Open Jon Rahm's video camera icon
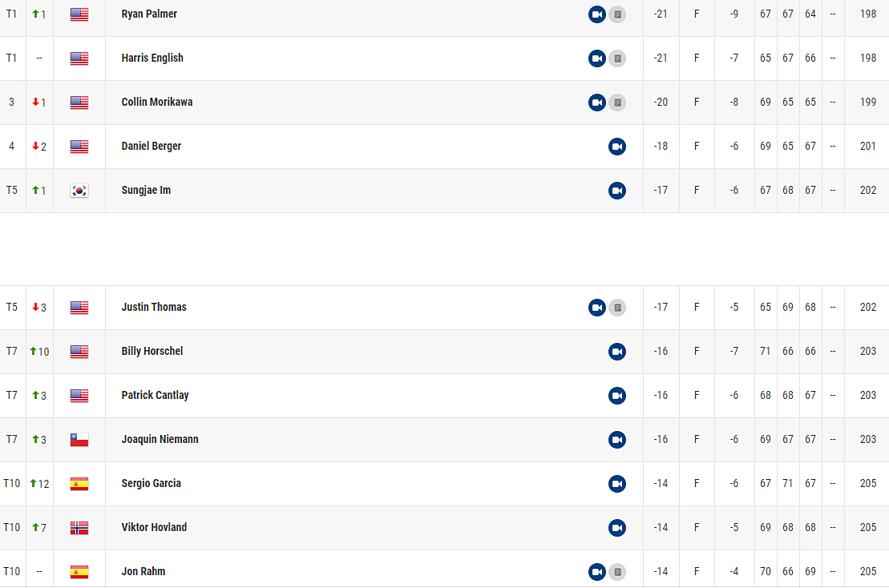The image size is (889, 588). tap(597, 572)
